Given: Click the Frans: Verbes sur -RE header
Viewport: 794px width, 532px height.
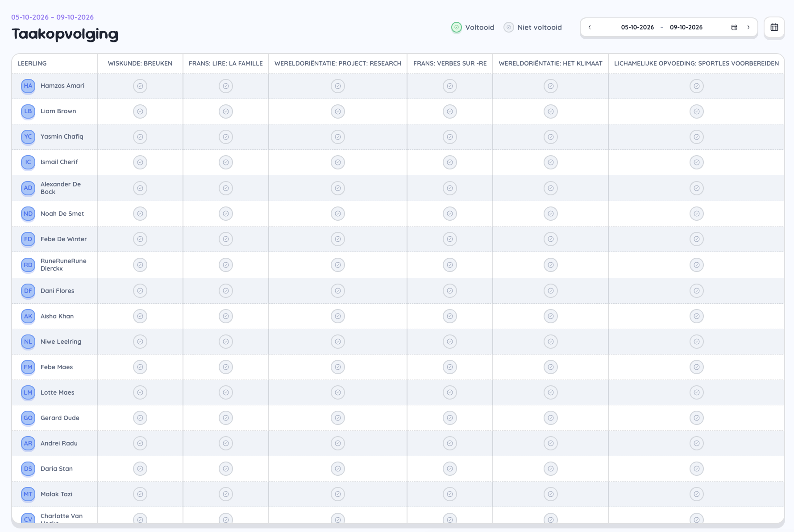Looking at the screenshot, I should coord(450,63).
